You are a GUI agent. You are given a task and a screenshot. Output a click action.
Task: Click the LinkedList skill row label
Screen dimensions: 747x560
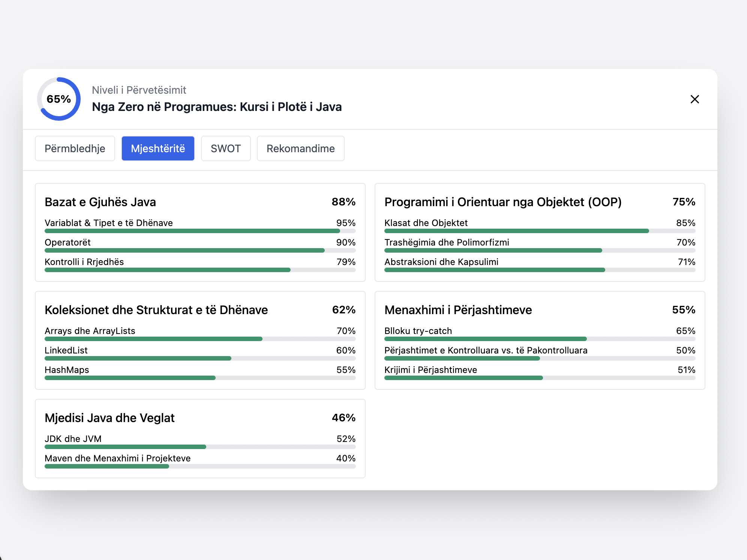pyautogui.click(x=66, y=350)
